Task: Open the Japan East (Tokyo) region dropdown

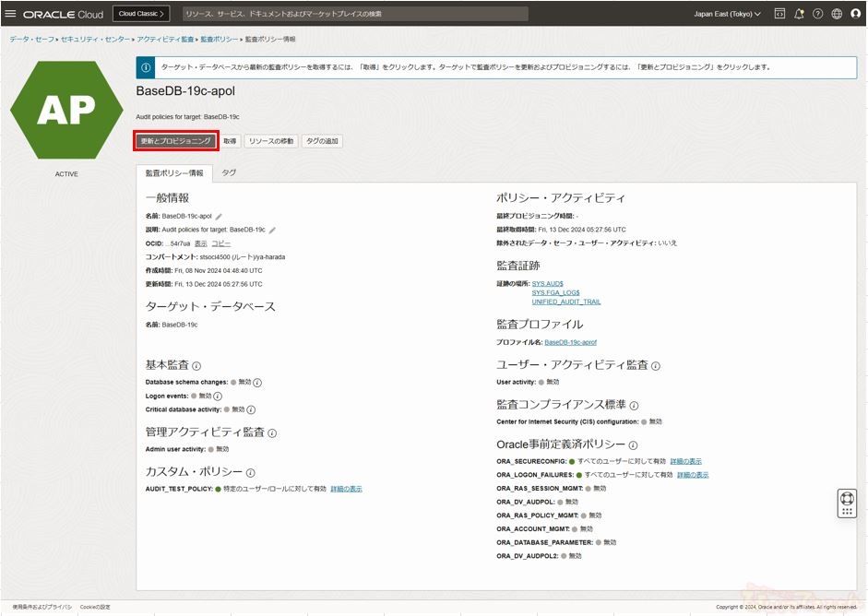Action: point(727,14)
